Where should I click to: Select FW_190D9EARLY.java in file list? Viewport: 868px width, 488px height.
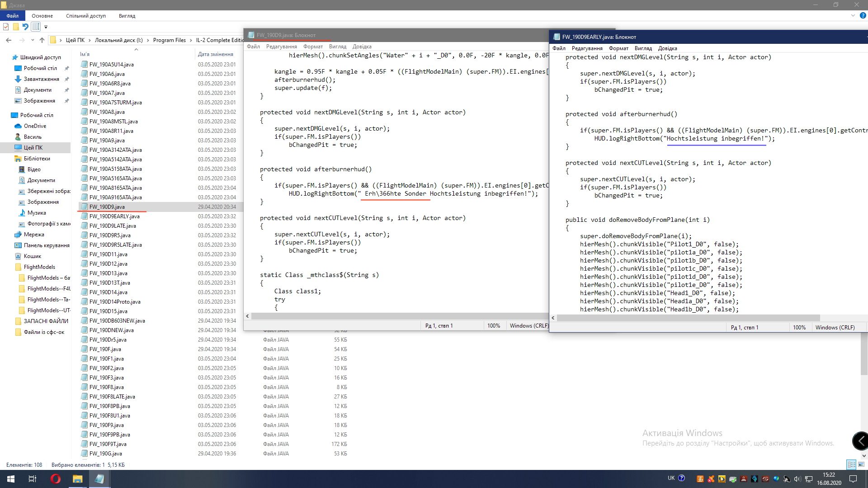click(114, 216)
